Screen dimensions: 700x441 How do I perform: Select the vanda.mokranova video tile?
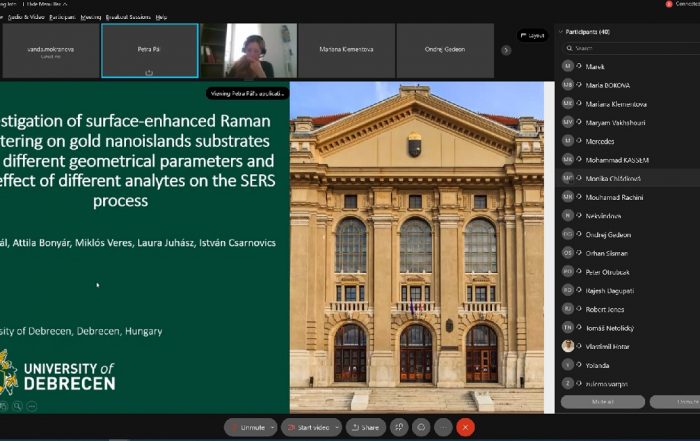coord(50,50)
